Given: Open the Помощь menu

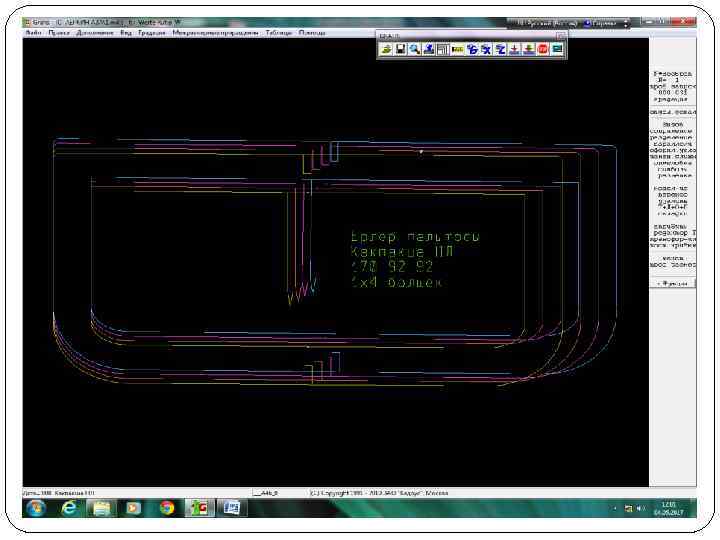Looking at the screenshot, I should (x=312, y=33).
